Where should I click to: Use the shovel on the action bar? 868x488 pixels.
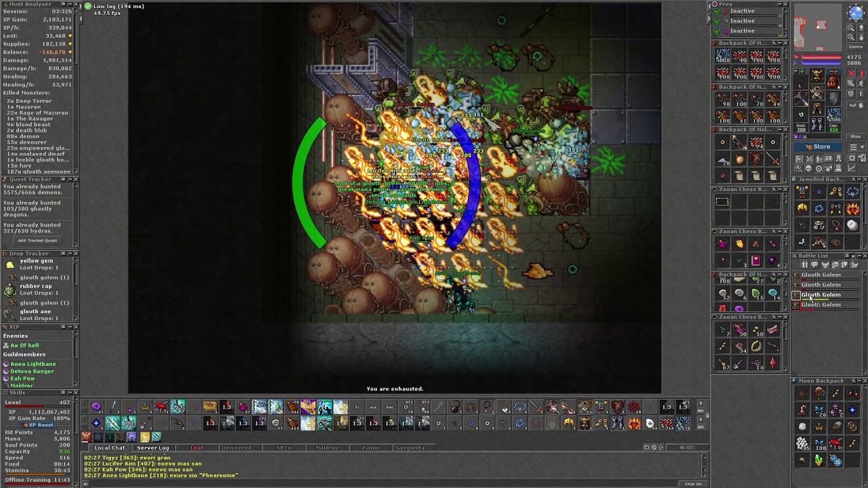145,423
